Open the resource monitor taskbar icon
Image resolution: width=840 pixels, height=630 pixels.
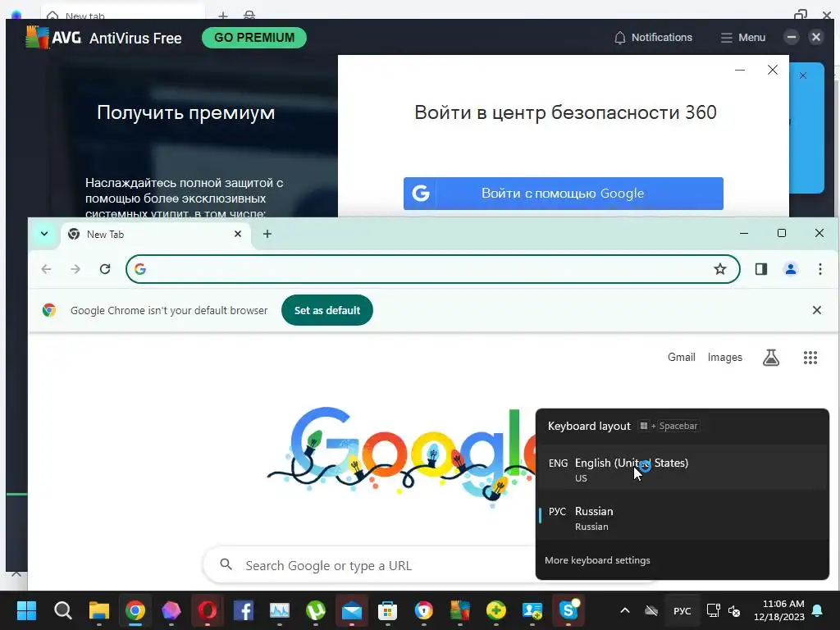click(x=280, y=610)
